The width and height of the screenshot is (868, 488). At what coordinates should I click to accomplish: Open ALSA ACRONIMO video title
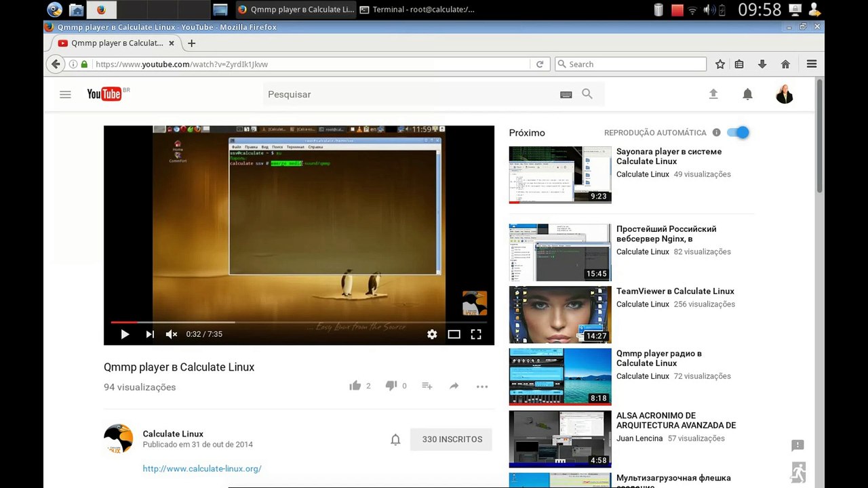pos(676,420)
